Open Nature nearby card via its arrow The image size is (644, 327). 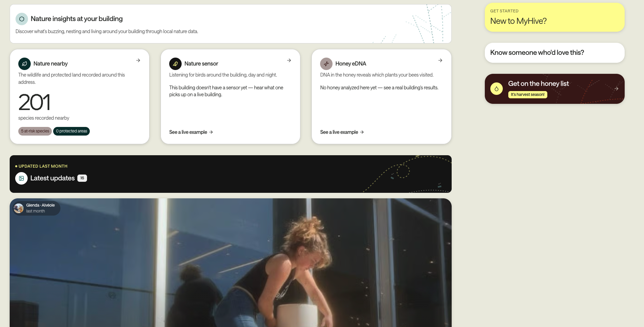pos(138,60)
